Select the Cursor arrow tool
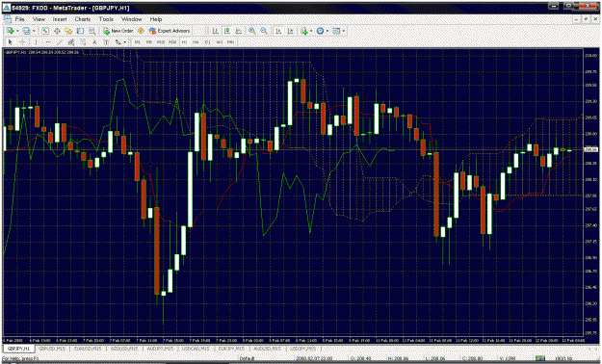This screenshot has width=602, height=364. coord(10,42)
